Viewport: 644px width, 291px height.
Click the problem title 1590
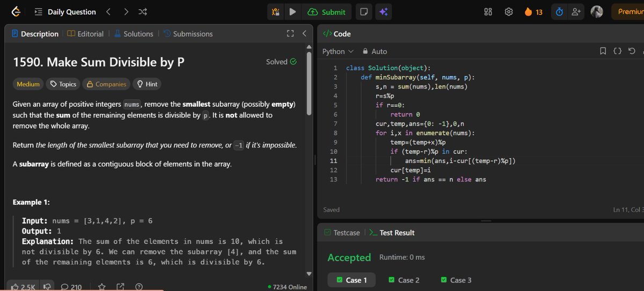pos(98,62)
